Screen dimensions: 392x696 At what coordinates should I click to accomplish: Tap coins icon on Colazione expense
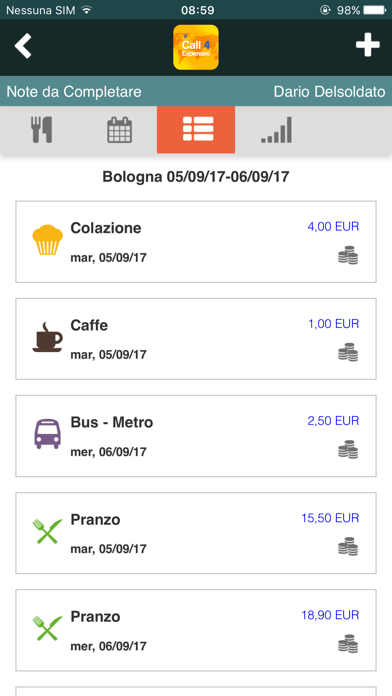pos(348,256)
